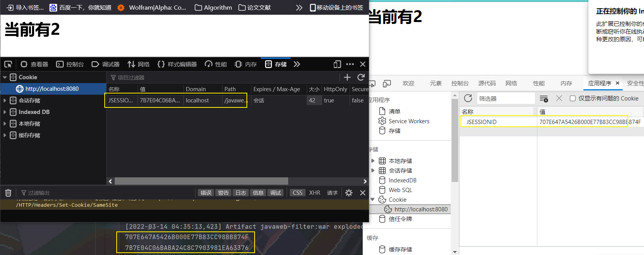The width and height of the screenshot is (644, 255).
Task: Focus the 筛选器 filter field
Action: (506, 99)
